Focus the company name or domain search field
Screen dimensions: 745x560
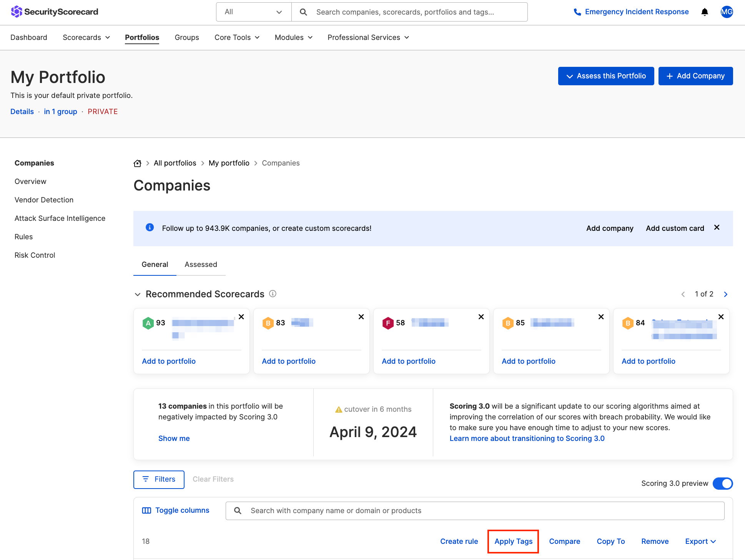475,511
